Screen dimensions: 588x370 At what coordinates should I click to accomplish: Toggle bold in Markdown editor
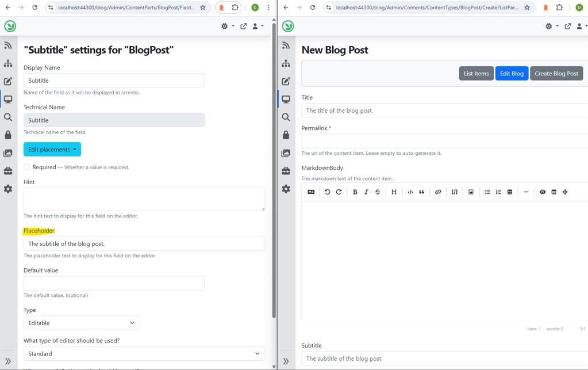355,192
